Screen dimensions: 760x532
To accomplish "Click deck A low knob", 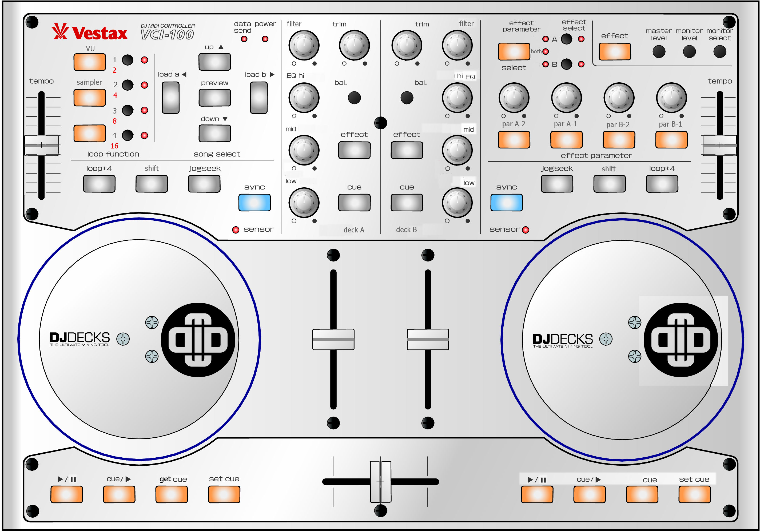I will [x=304, y=203].
